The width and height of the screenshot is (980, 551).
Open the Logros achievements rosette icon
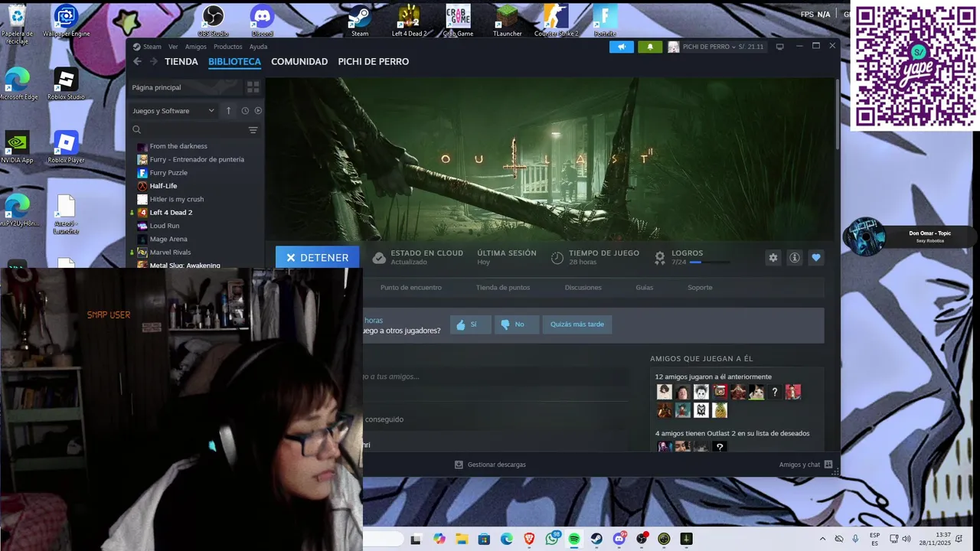[x=660, y=258]
